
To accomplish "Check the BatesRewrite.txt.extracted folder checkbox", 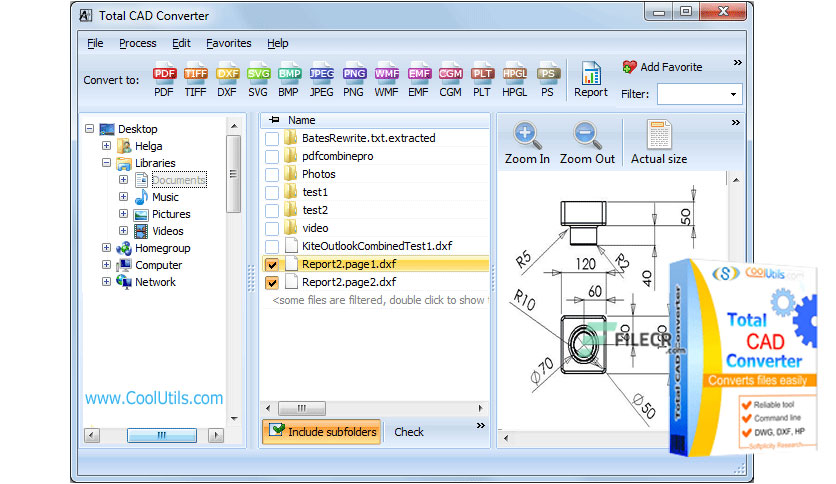I will pyautogui.click(x=272, y=139).
